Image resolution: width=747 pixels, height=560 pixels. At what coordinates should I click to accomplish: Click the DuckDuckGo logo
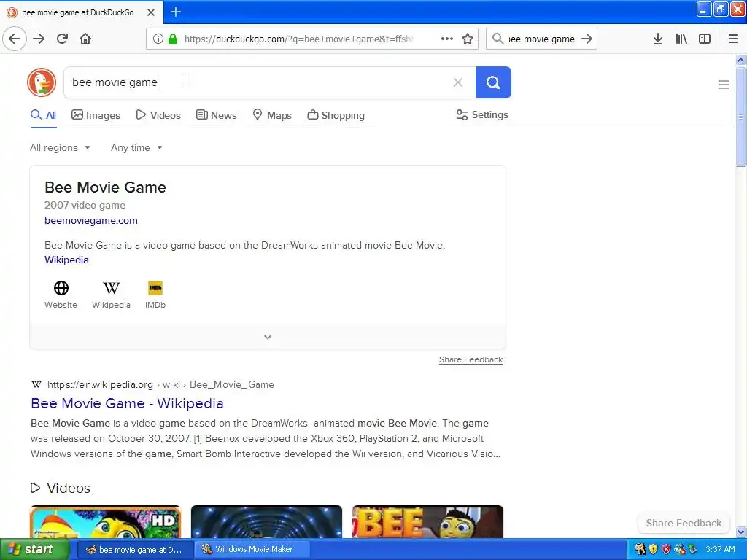pos(42,82)
